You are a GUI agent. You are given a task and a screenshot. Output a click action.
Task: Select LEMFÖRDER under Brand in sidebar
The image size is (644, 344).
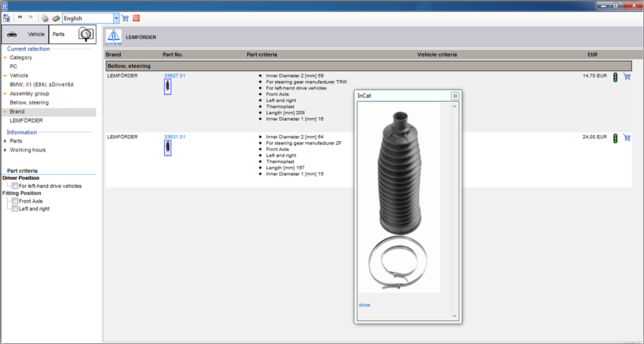[x=26, y=121]
